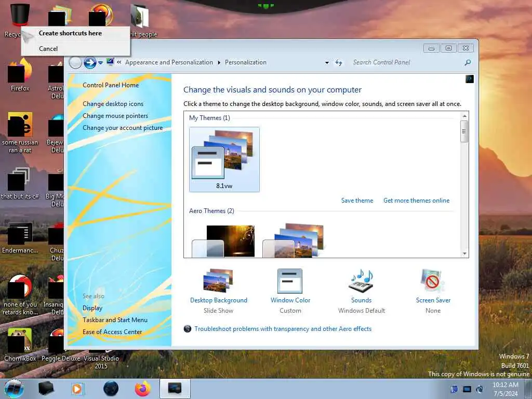Choose Create shortcuts here in context menu
Screen dimensions: 532x399
pos(76,33)
